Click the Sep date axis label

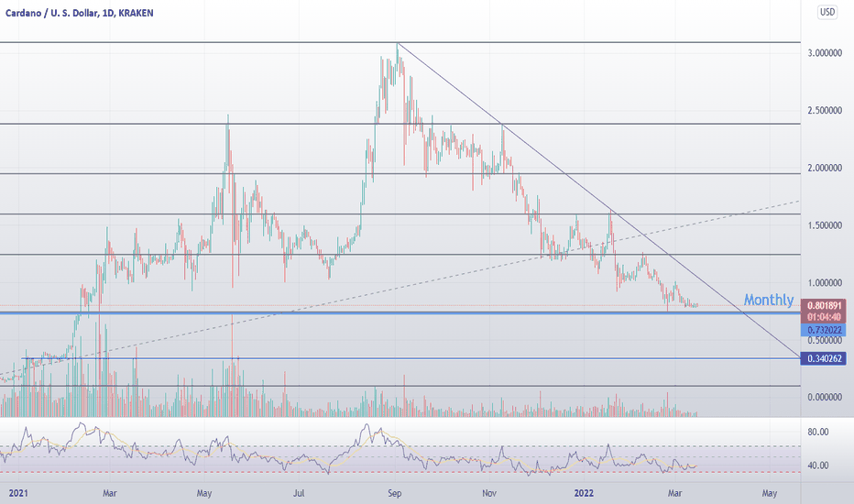(x=395, y=493)
